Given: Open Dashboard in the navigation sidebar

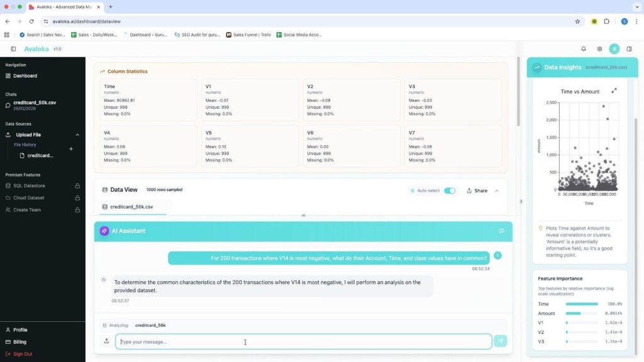Looking at the screenshot, I should (x=25, y=75).
